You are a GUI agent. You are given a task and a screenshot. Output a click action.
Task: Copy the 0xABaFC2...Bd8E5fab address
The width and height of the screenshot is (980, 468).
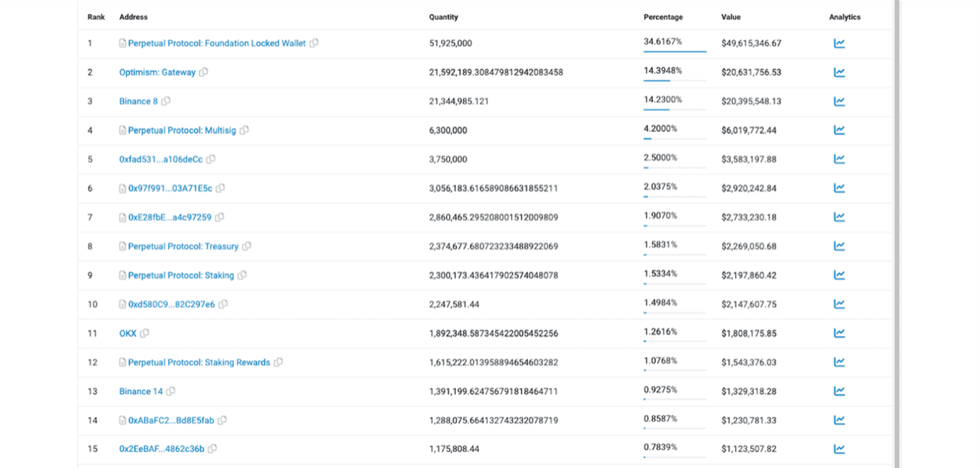pyautogui.click(x=222, y=420)
